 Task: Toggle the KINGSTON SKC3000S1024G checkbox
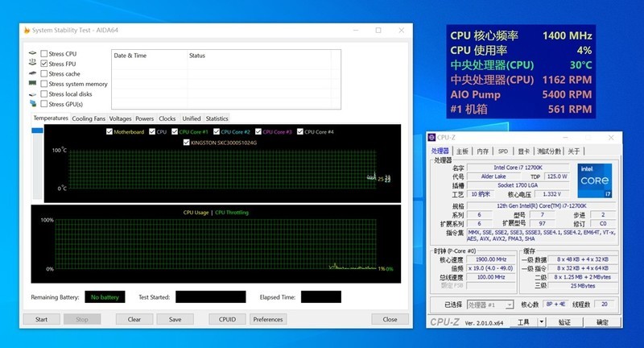click(187, 143)
